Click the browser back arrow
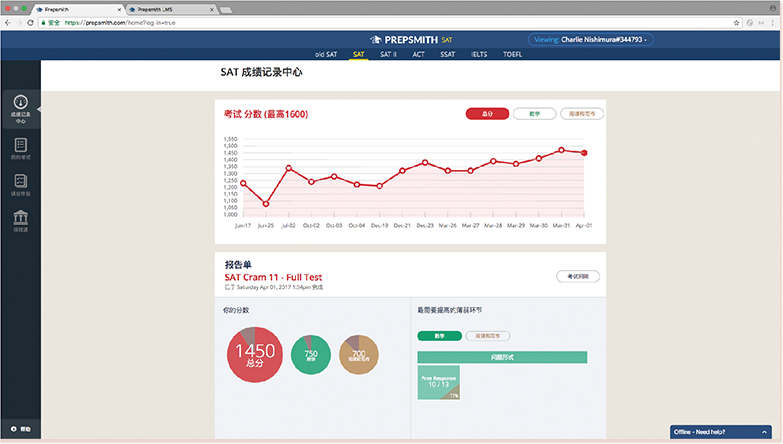783x444 pixels. (x=8, y=22)
